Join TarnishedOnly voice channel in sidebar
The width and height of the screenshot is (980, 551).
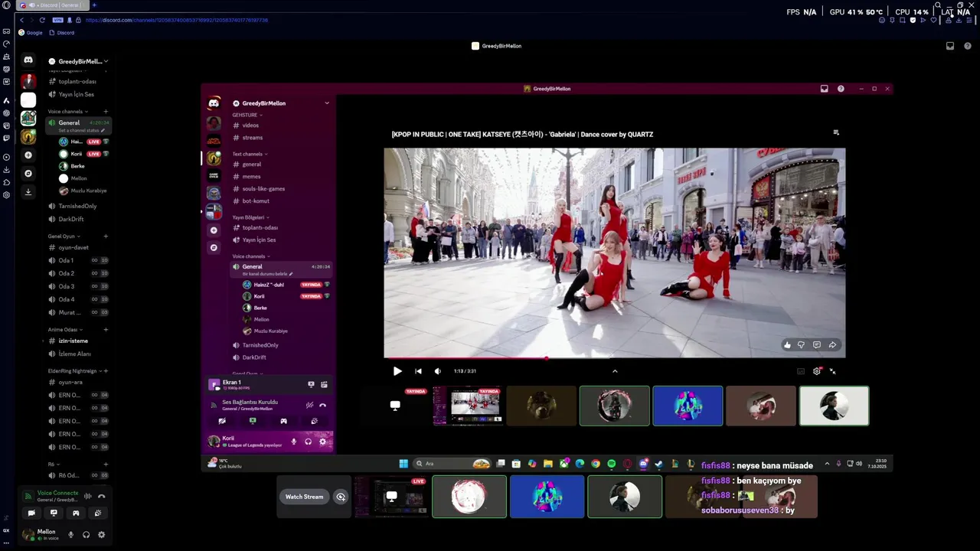point(77,206)
